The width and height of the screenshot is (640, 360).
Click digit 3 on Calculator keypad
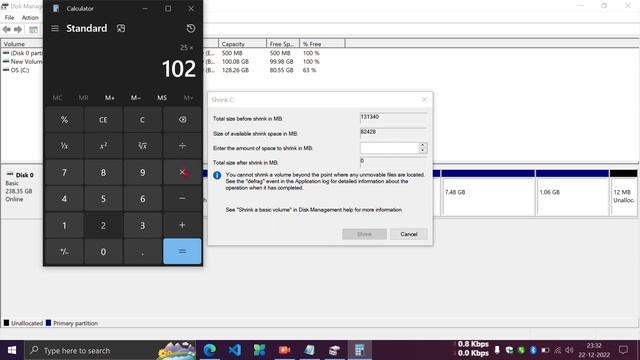click(142, 225)
